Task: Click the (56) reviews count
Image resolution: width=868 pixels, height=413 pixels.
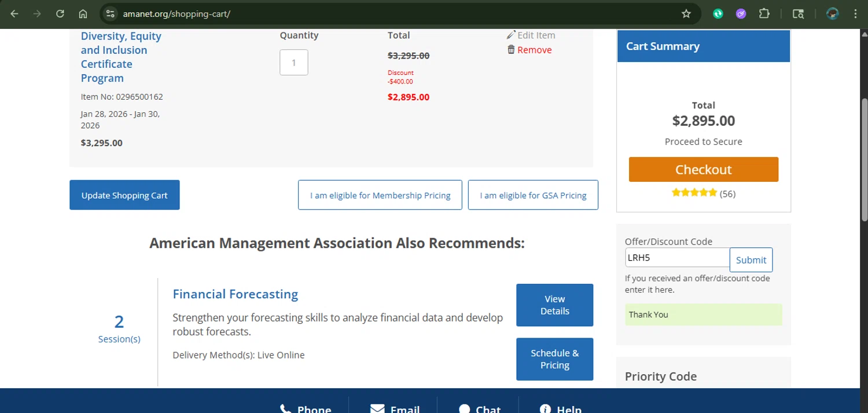Action: pyautogui.click(x=727, y=193)
